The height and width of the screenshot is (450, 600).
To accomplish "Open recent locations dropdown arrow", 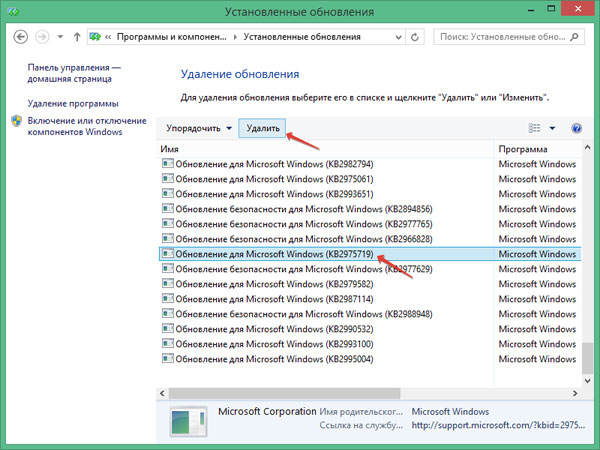I will (x=60, y=37).
